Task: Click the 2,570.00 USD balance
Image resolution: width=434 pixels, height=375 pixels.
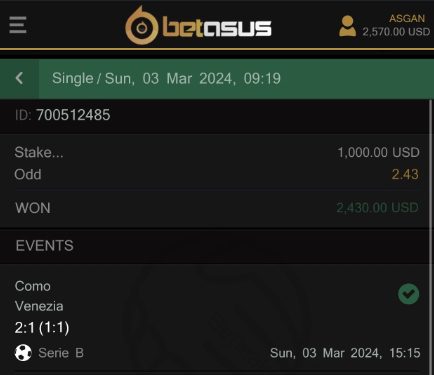Action: click(396, 32)
